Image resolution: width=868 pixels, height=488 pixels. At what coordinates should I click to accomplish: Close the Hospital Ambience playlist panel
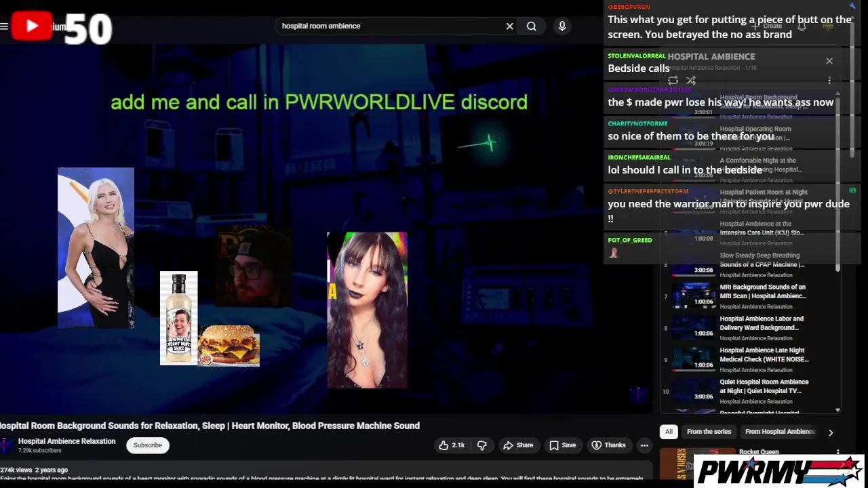click(829, 61)
